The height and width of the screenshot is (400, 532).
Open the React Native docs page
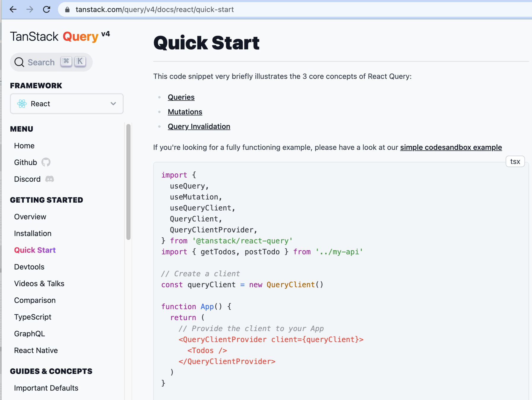[x=36, y=351]
